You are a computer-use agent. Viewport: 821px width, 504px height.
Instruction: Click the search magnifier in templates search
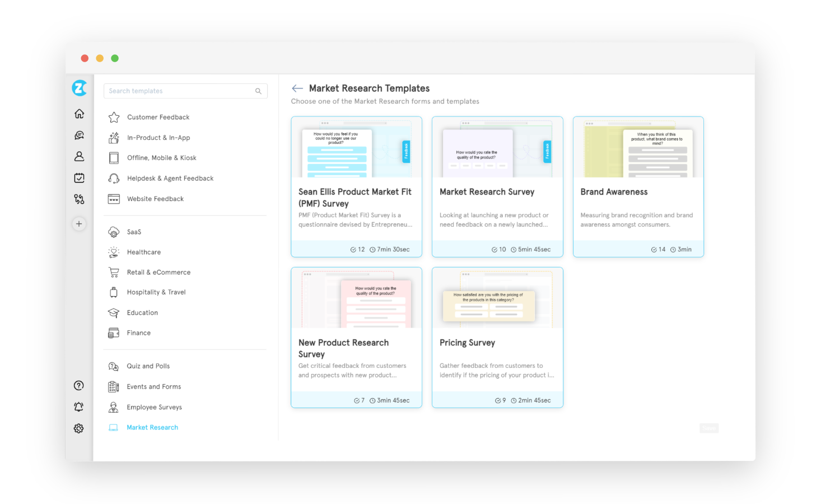pos(258,91)
